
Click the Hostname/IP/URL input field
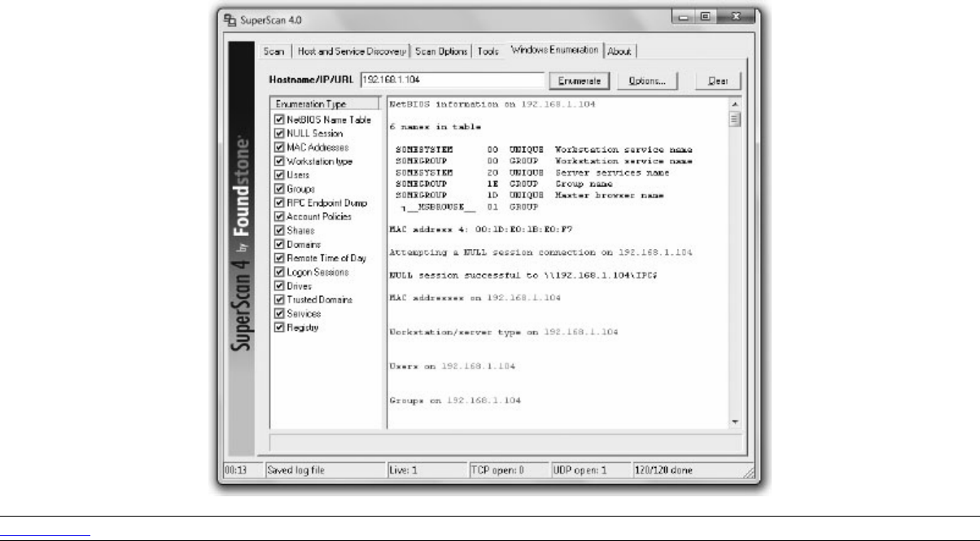(452, 81)
